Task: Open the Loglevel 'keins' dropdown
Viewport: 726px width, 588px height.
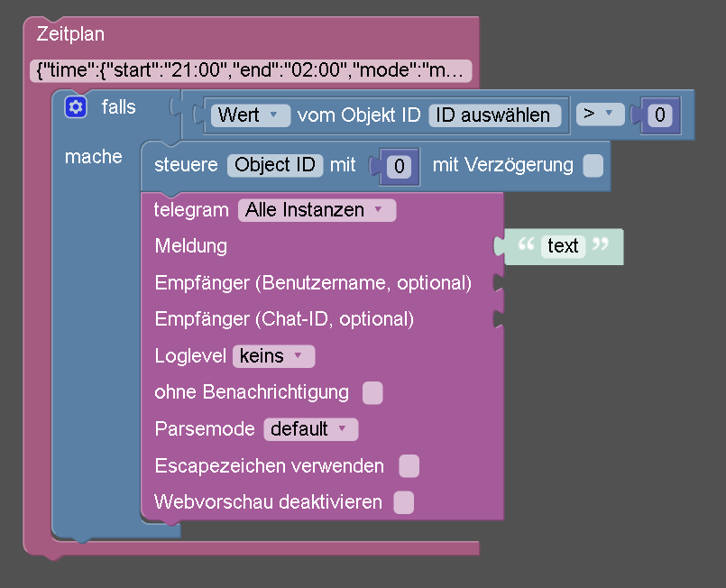Action: [x=273, y=356]
